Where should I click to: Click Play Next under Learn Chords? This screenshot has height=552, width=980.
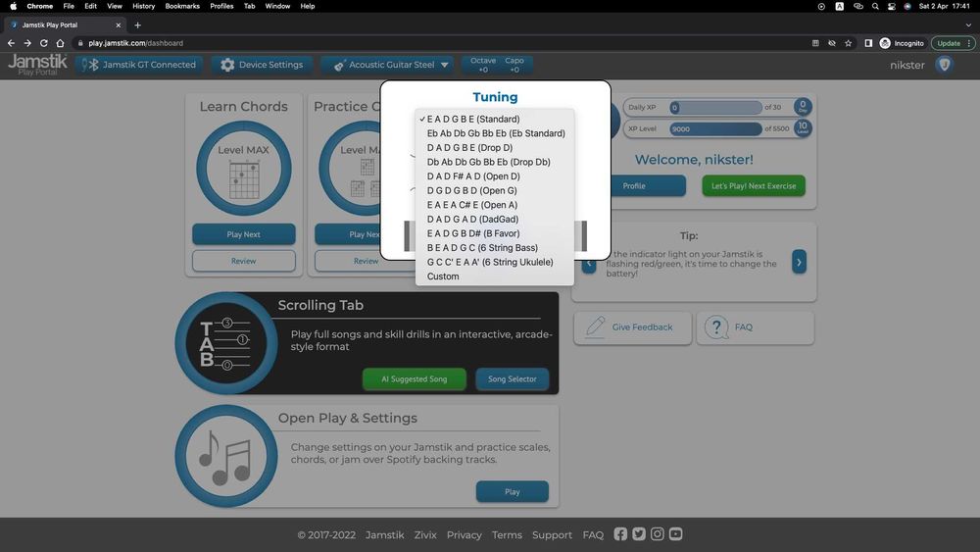pos(244,233)
